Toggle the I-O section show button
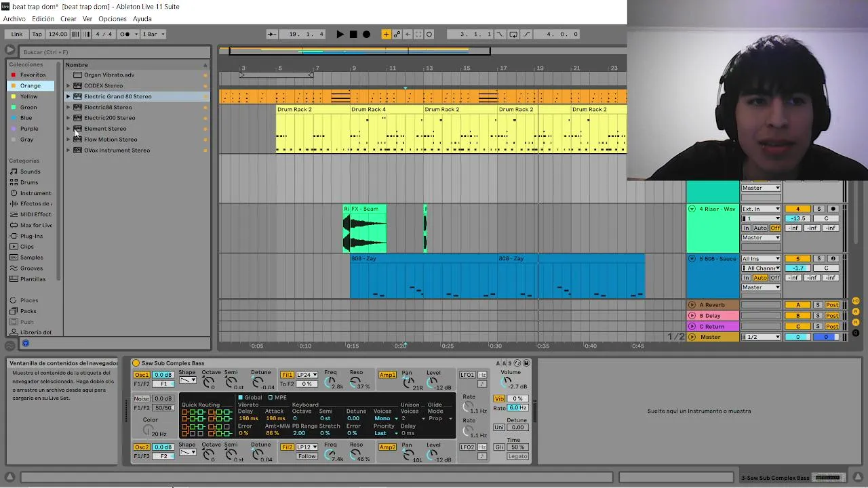 pos(856,301)
